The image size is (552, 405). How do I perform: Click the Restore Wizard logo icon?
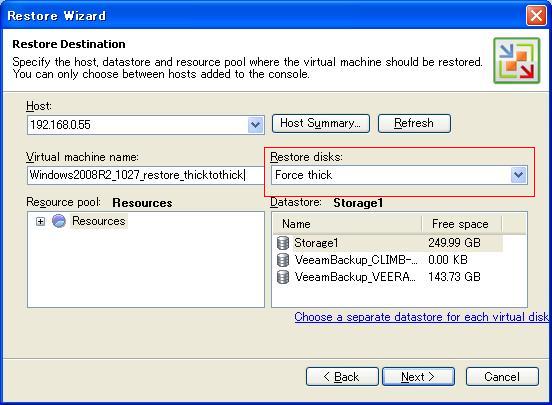coord(516,61)
